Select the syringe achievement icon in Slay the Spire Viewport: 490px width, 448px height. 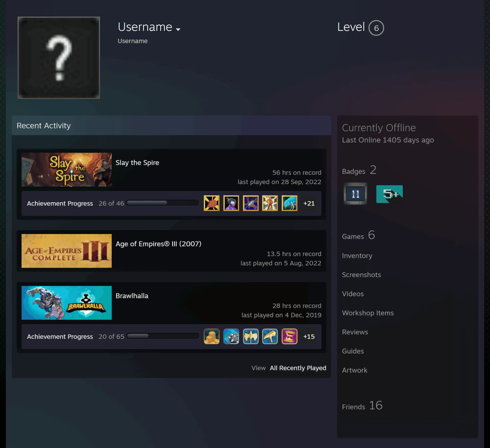click(251, 203)
